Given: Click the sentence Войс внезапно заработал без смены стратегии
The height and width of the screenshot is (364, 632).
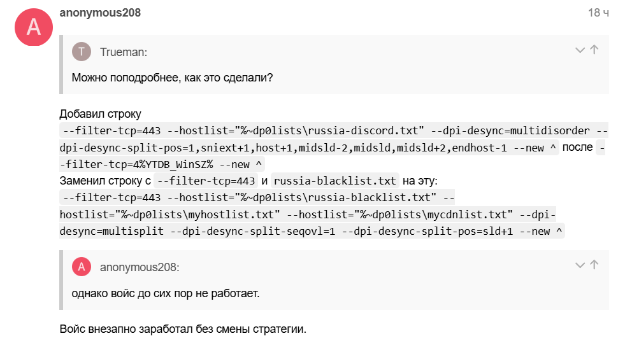Looking at the screenshot, I should pos(183,329).
